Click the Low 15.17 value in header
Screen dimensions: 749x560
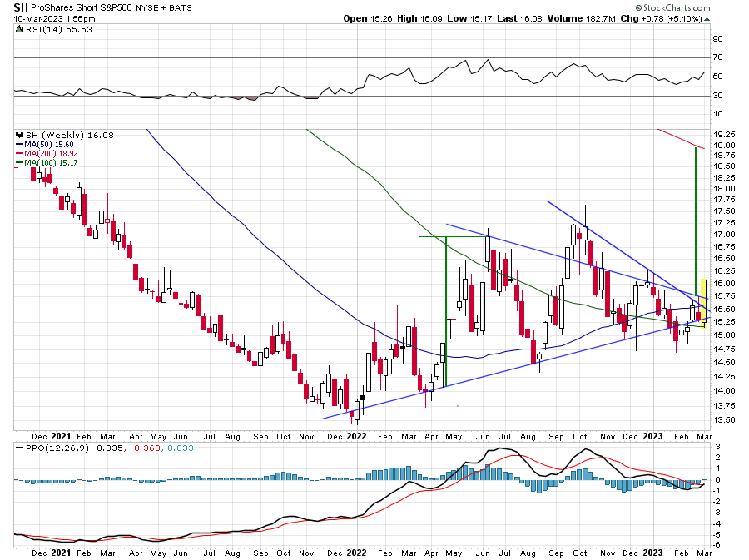pyautogui.click(x=469, y=18)
